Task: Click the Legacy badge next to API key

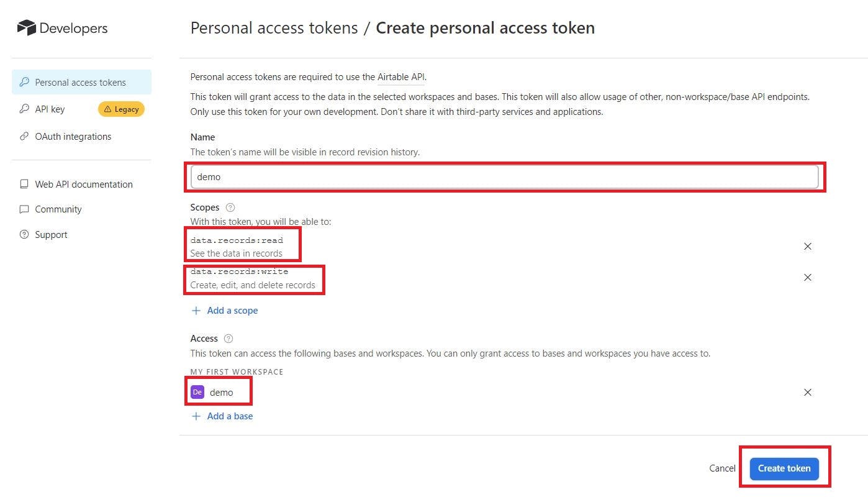Action: pyautogui.click(x=121, y=109)
